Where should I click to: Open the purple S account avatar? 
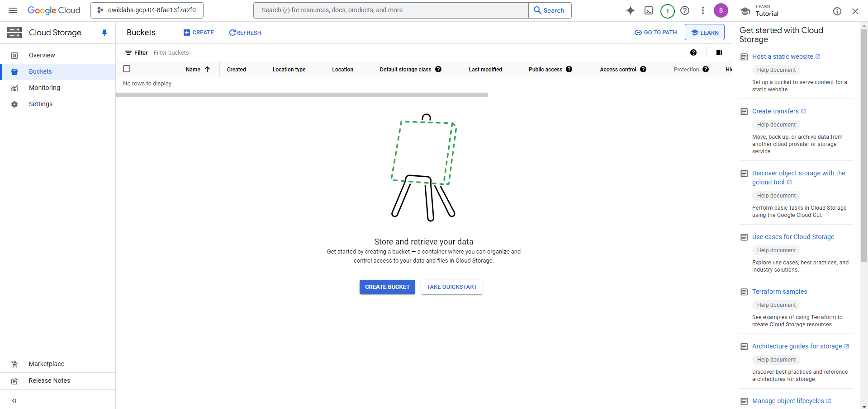pos(721,10)
